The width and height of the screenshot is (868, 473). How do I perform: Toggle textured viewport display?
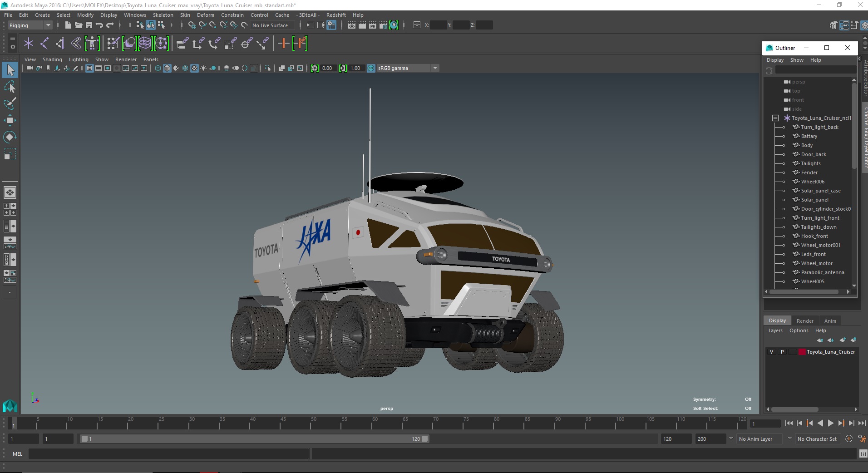(x=194, y=68)
